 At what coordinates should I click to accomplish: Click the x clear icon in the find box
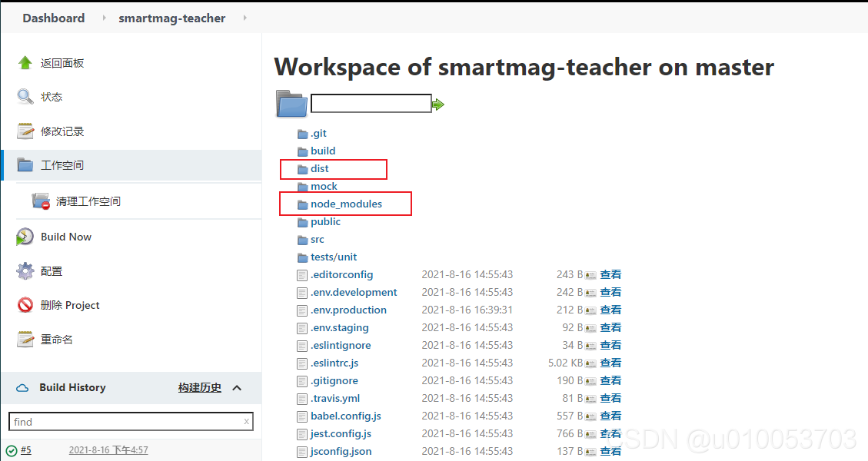(246, 422)
